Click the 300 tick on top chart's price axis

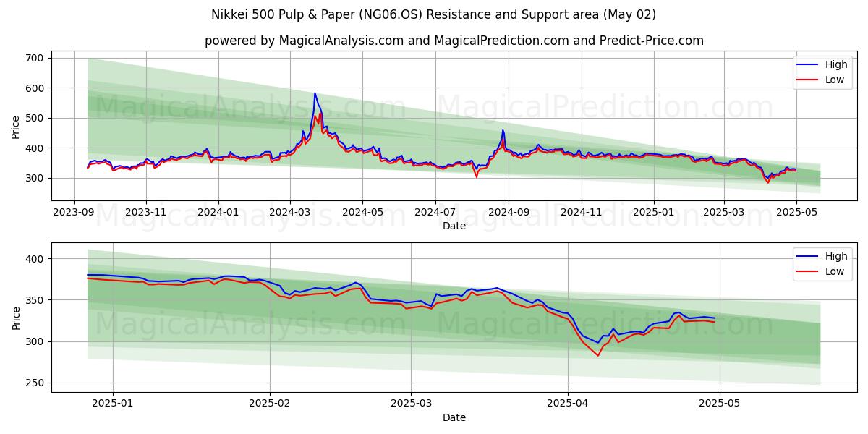click(35, 178)
